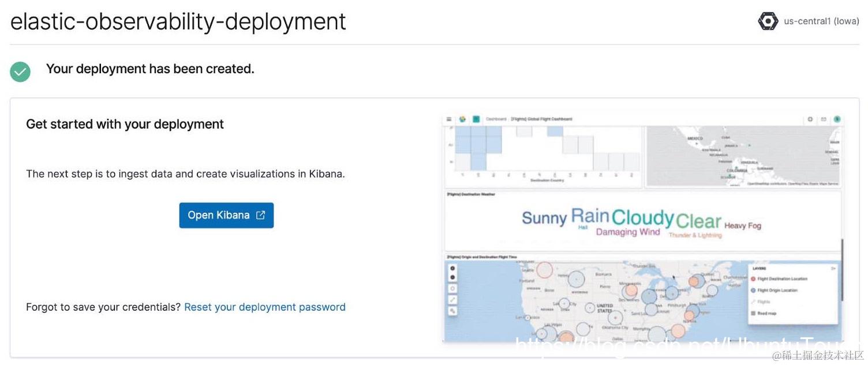Click the green checkmark success icon
Image resolution: width=868 pixels, height=365 pixels.
(x=20, y=71)
